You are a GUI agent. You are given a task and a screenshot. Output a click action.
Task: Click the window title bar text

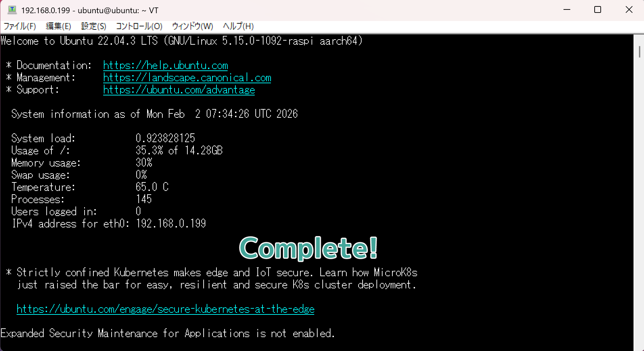tap(90, 10)
